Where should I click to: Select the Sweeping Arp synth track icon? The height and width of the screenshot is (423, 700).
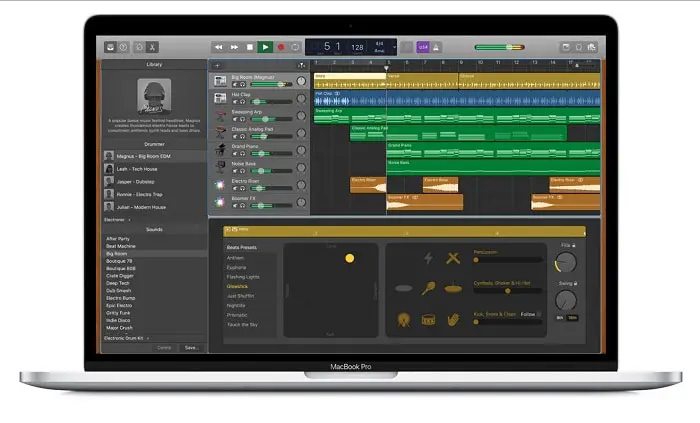(220, 116)
